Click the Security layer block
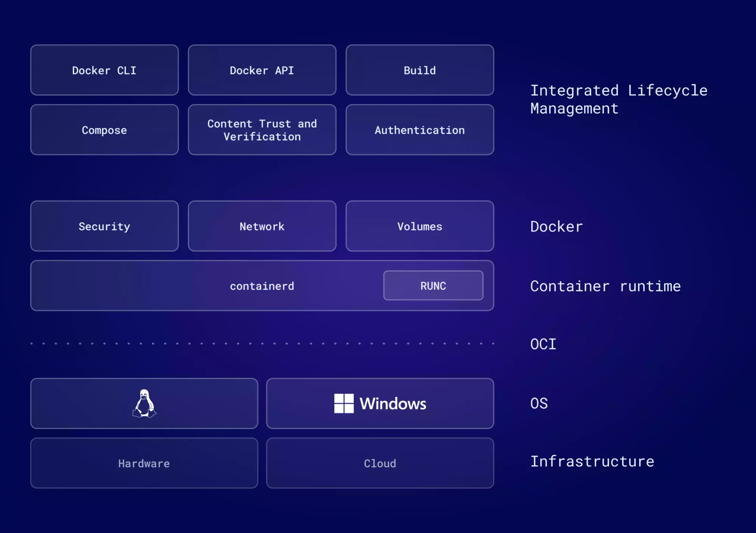The image size is (756, 533). (105, 226)
